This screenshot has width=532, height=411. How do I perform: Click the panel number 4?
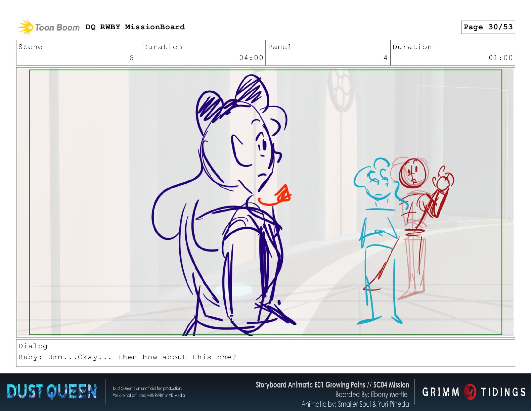(386, 58)
